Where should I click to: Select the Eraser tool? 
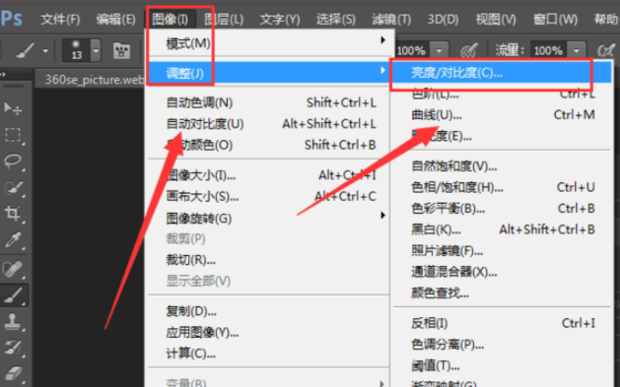coord(13,374)
